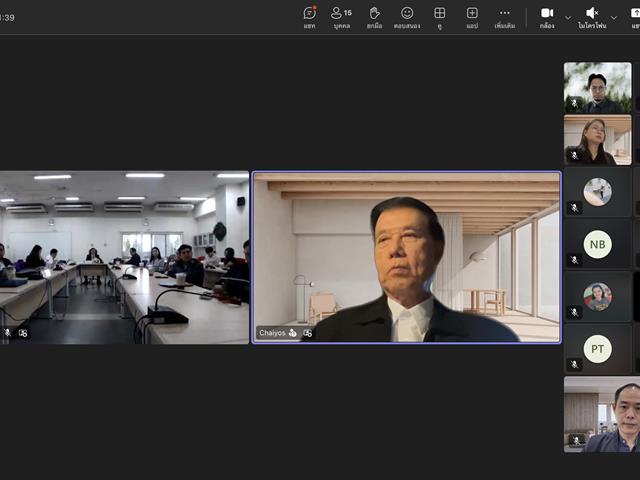
Task: Select the conference room video tile
Action: point(124,257)
